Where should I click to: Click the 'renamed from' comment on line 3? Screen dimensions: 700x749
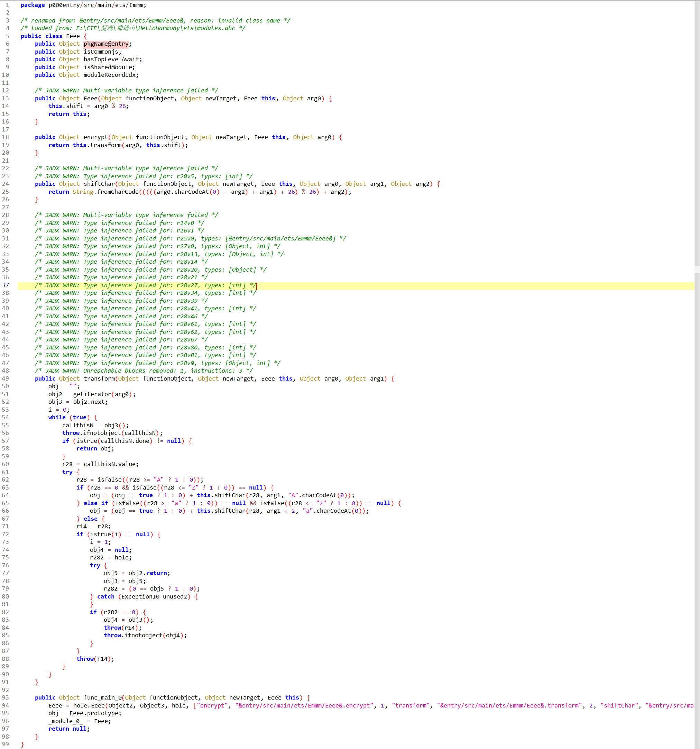[x=156, y=20]
